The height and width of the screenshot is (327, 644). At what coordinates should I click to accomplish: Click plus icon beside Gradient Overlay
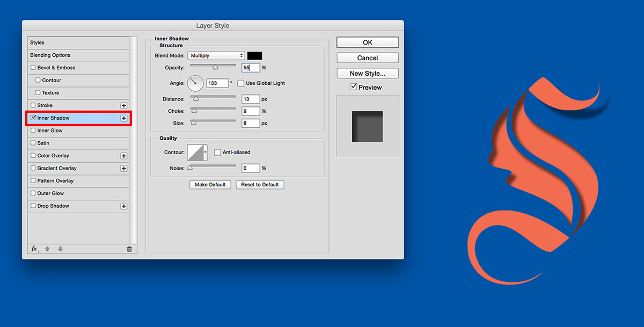(x=123, y=169)
